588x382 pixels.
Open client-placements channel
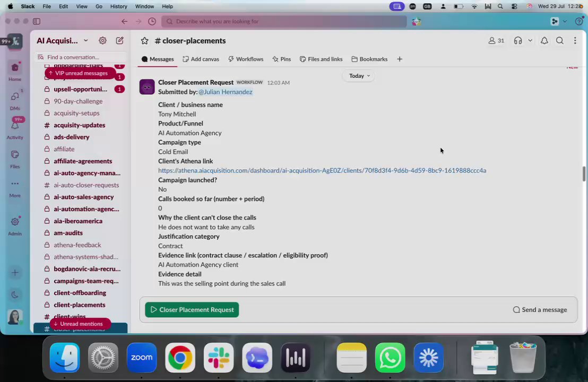click(x=79, y=305)
